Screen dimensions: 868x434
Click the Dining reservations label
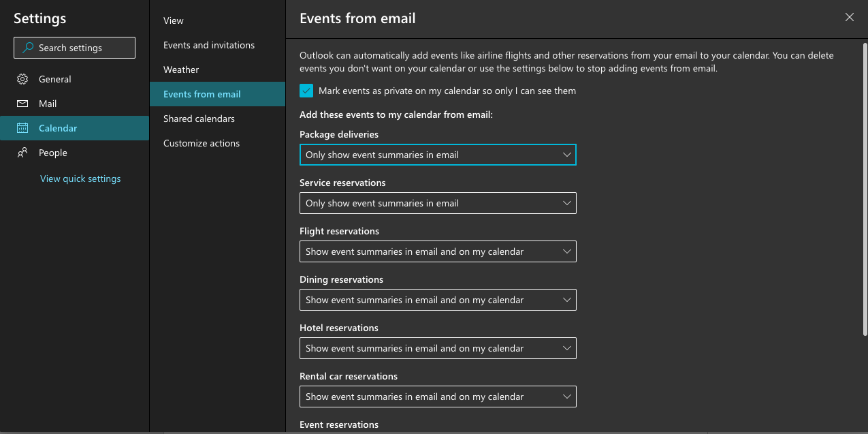(341, 279)
